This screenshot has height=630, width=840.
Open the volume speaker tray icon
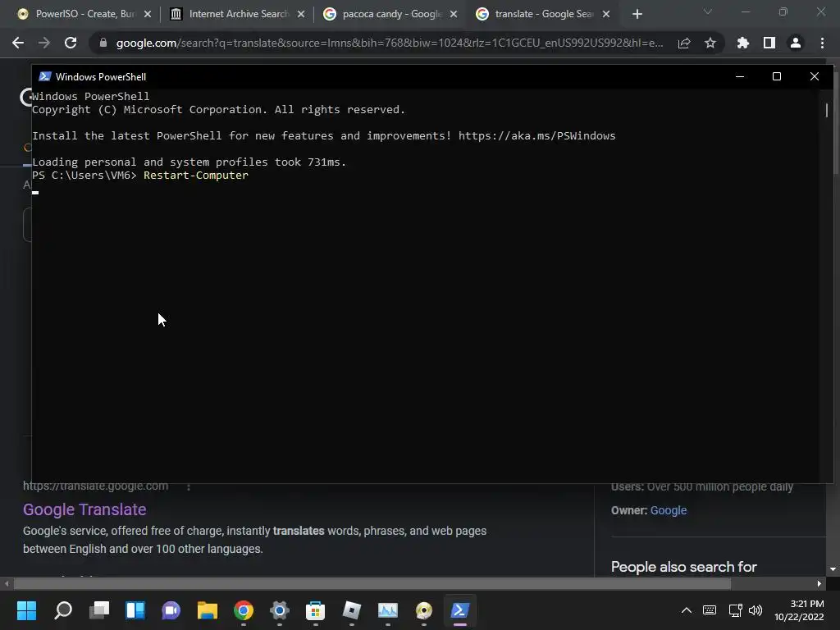coord(756,610)
